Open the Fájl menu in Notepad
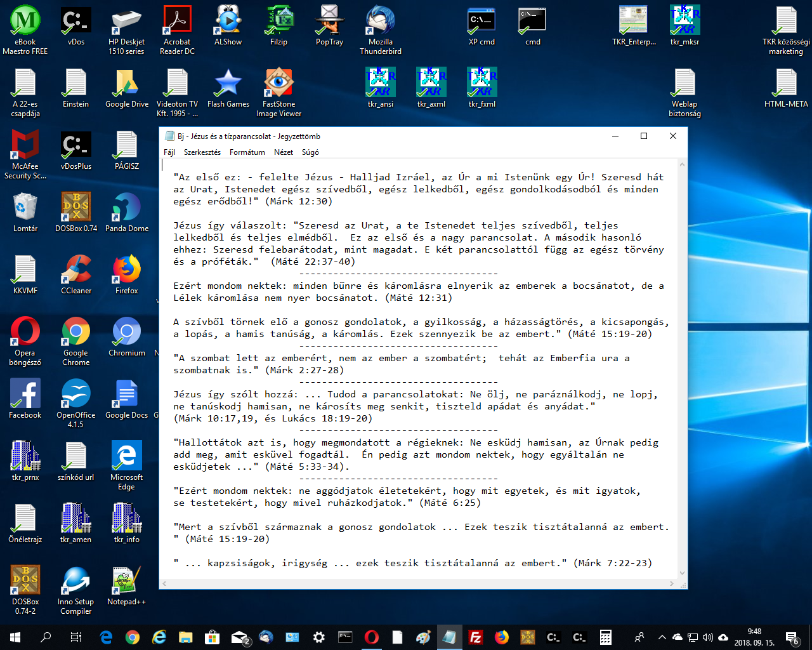This screenshot has height=650, width=812. click(169, 152)
